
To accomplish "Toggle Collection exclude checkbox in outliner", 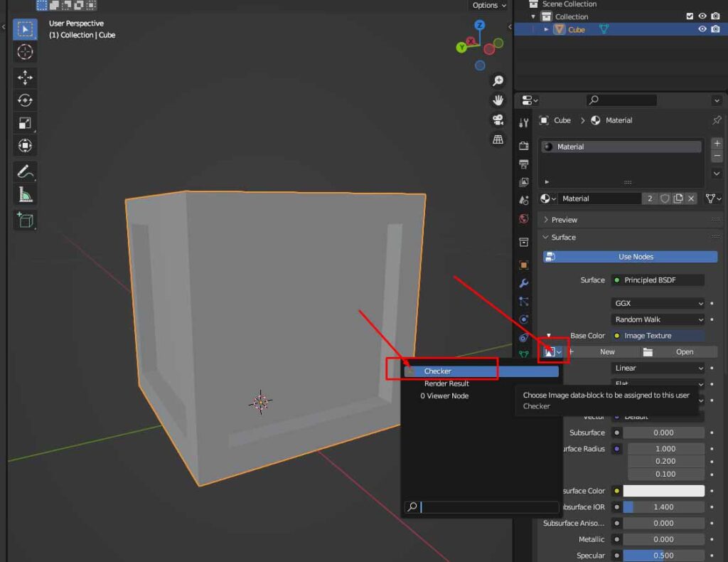I will tap(690, 16).
